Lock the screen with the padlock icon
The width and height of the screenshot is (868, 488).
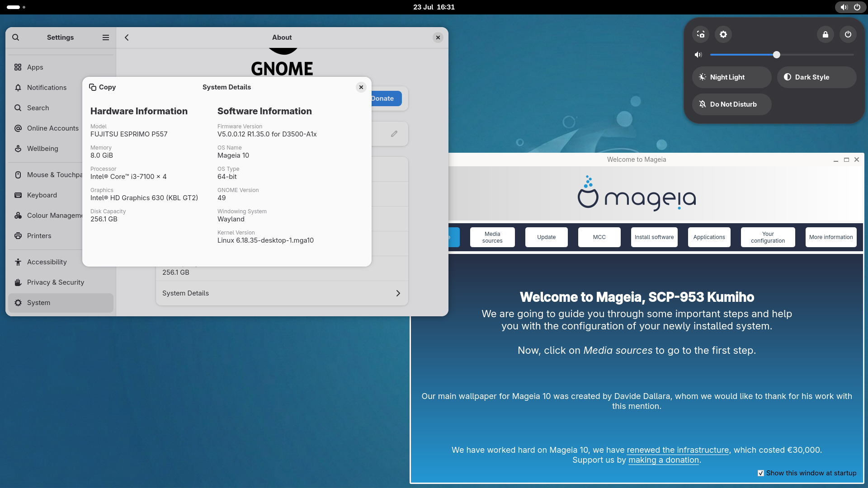coord(826,34)
